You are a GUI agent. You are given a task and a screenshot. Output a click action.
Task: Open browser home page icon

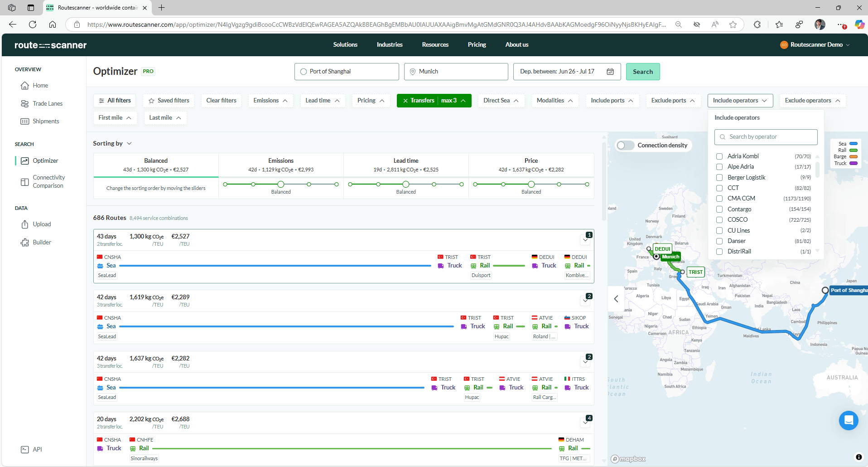(53, 24)
